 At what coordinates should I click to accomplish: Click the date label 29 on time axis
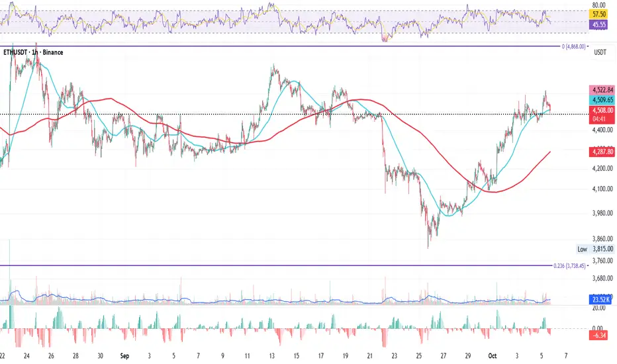coord(468,356)
